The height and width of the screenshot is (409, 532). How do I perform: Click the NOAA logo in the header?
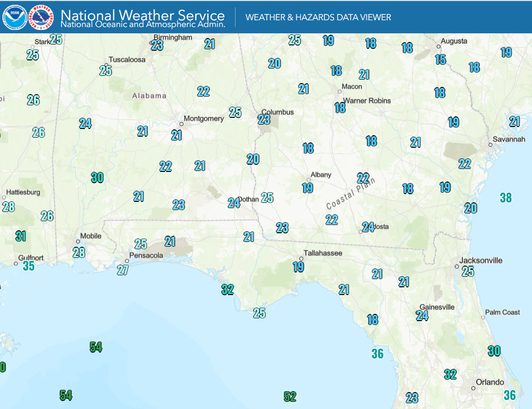14,17
